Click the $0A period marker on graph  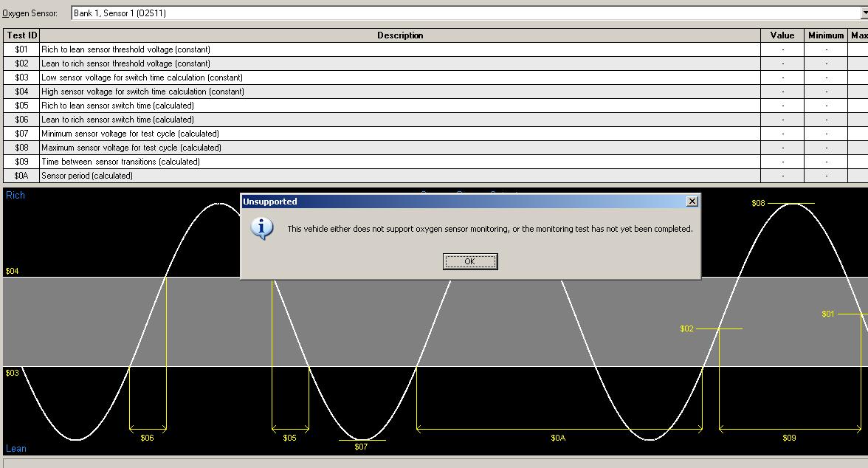coord(558,438)
